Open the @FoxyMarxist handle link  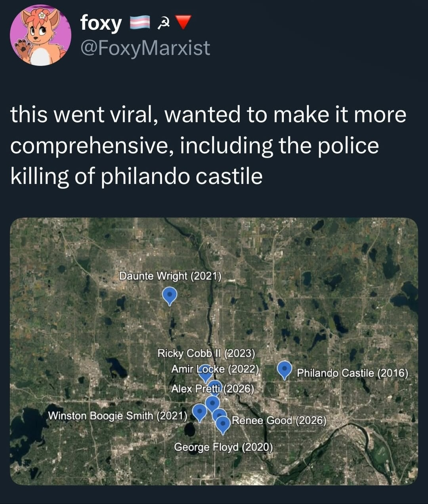[x=145, y=48]
